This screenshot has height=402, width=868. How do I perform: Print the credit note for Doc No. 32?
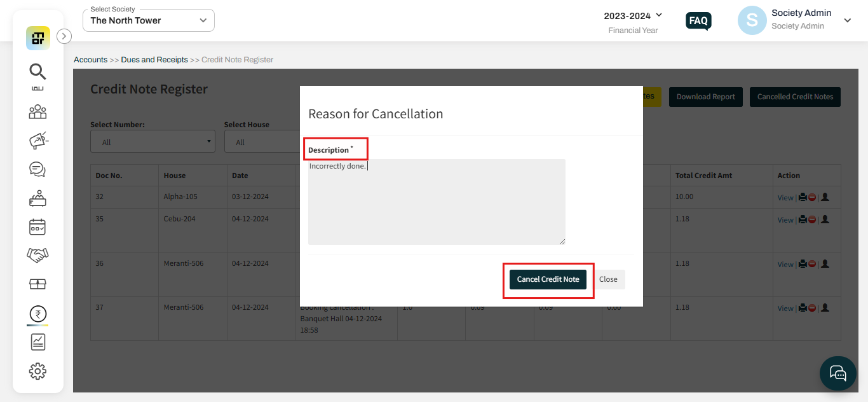[801, 197]
